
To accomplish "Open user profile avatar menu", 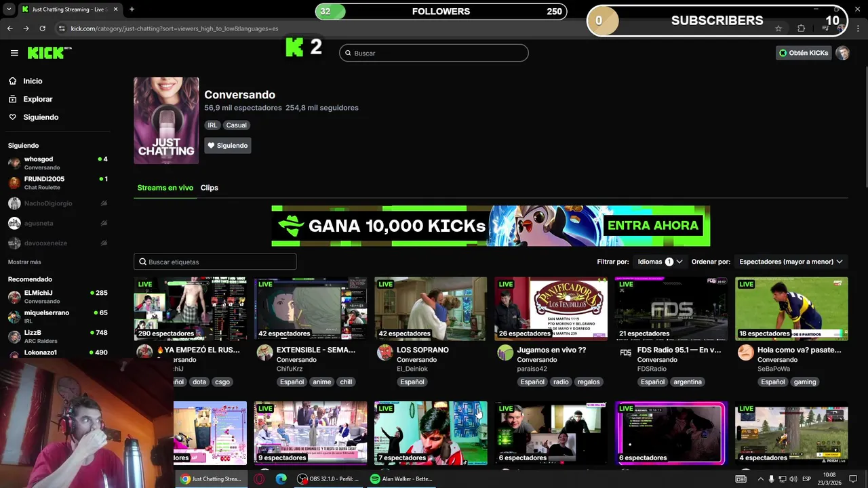I will pos(842,53).
